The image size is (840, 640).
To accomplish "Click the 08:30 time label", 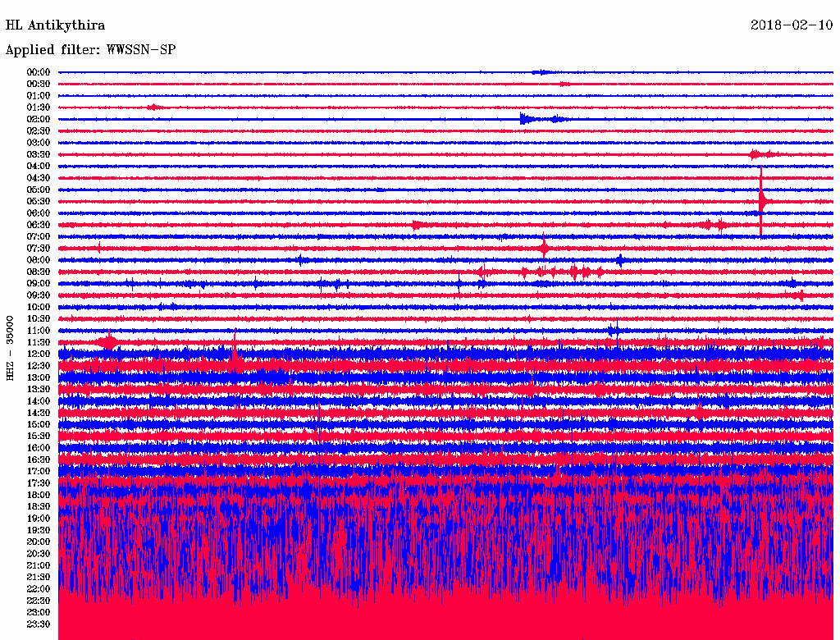I will [39, 272].
